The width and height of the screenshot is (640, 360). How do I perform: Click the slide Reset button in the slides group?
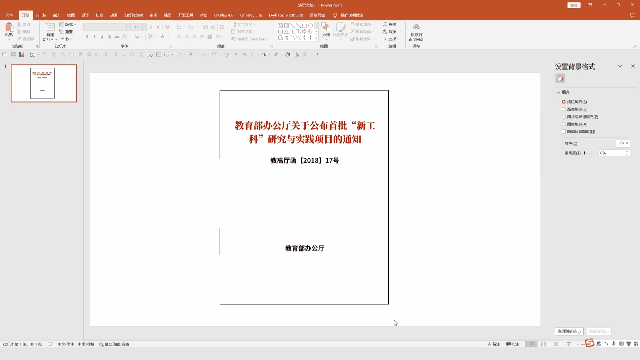click(67, 31)
